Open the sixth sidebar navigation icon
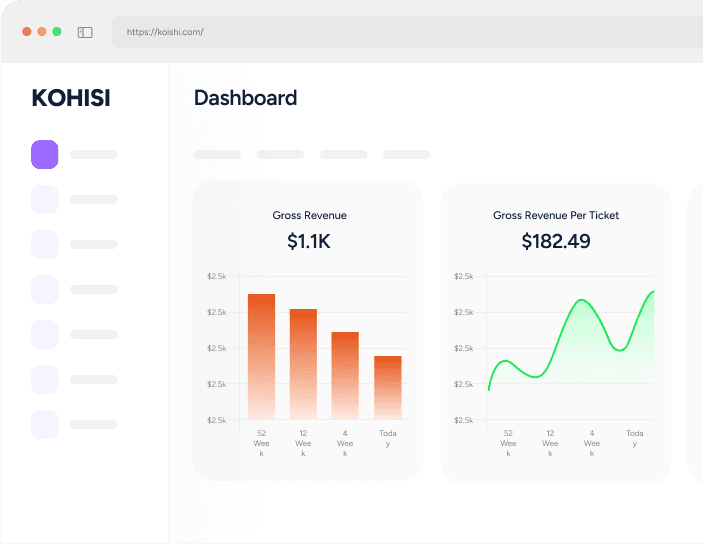This screenshot has width=703, height=544. [x=45, y=380]
